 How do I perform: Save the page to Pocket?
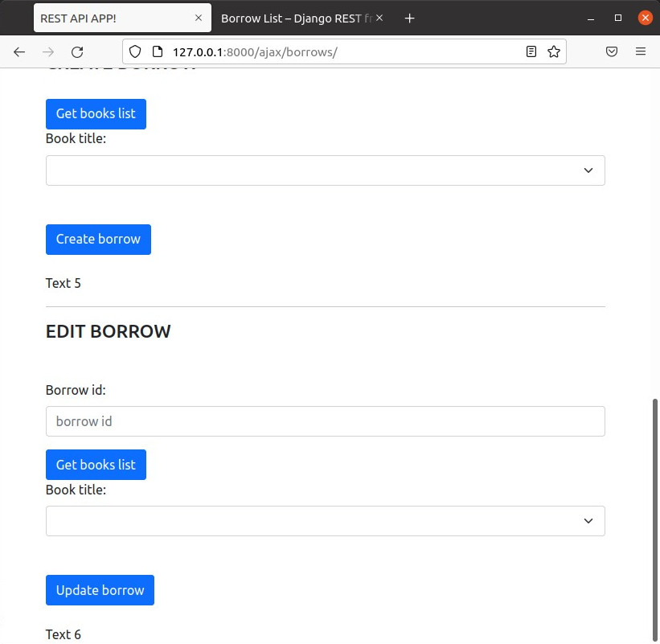pyautogui.click(x=611, y=51)
